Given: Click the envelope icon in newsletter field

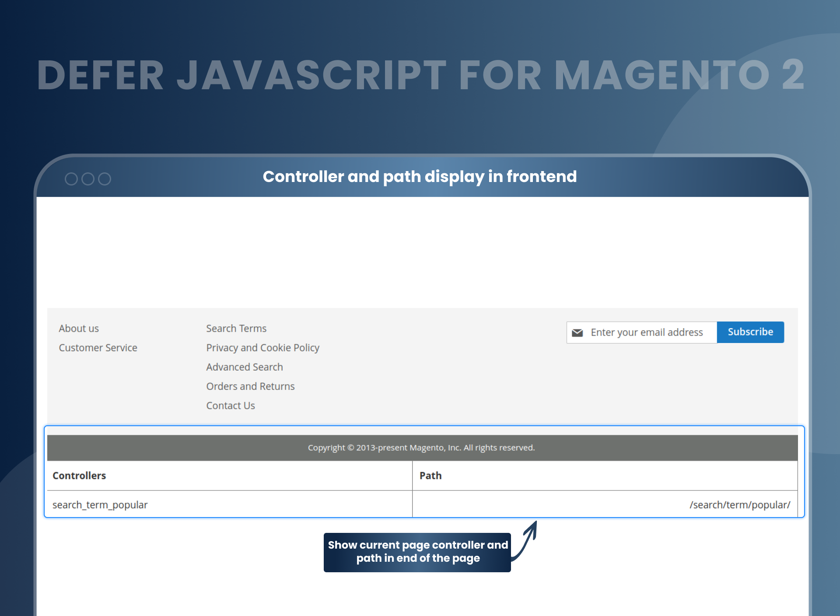Looking at the screenshot, I should 577,333.
